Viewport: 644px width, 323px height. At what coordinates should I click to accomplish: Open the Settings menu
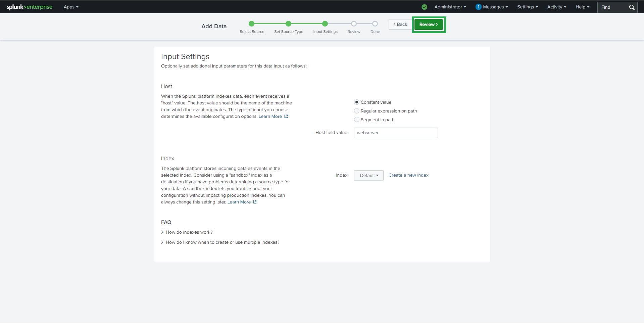click(528, 7)
